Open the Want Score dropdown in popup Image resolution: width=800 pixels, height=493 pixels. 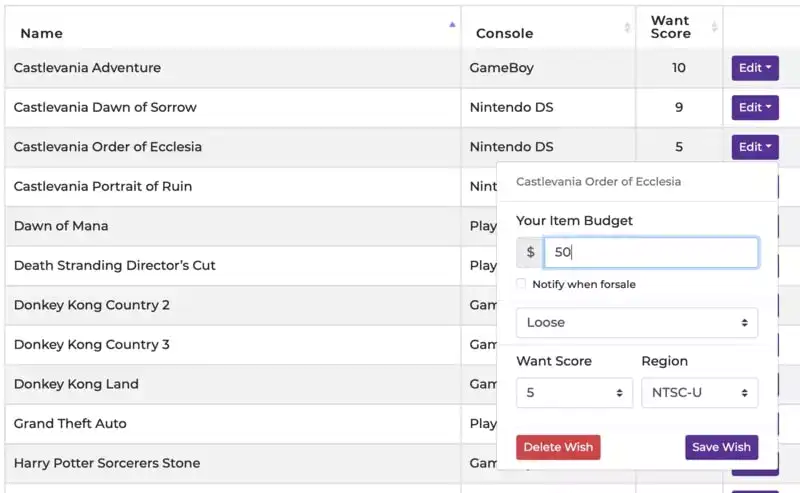click(574, 392)
